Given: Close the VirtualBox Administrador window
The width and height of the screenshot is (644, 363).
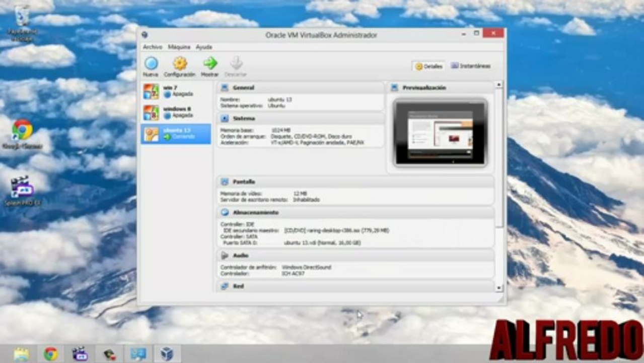Looking at the screenshot, I should click(x=493, y=33).
